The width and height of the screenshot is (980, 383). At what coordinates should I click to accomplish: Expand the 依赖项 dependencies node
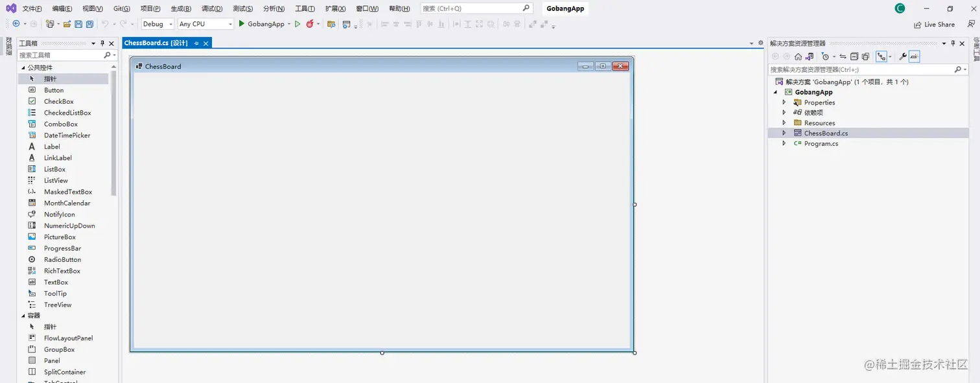pyautogui.click(x=784, y=113)
